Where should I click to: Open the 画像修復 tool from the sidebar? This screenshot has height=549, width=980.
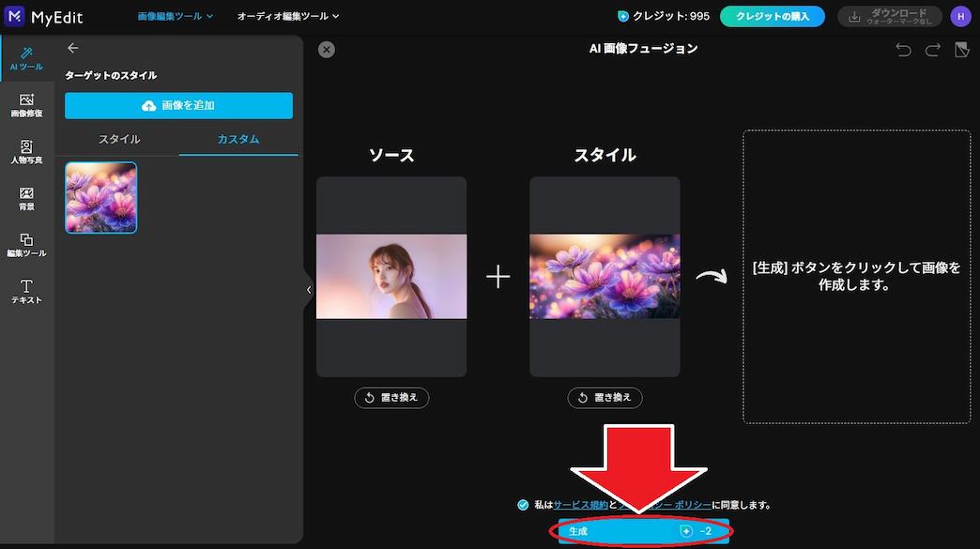point(27,105)
